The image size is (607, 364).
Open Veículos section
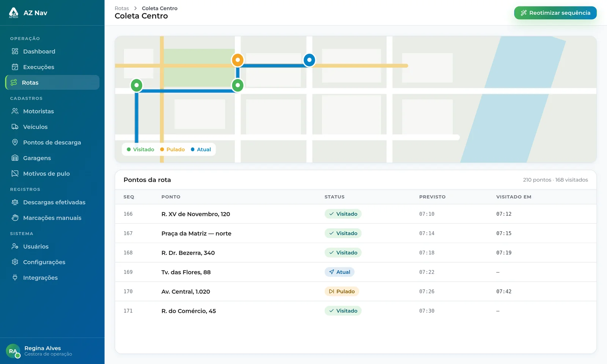tap(52, 127)
